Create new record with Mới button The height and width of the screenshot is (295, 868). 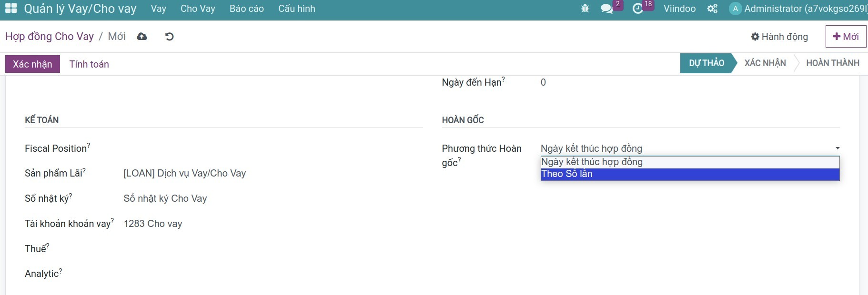[x=846, y=37]
